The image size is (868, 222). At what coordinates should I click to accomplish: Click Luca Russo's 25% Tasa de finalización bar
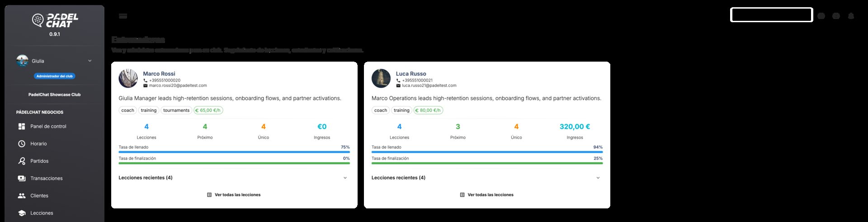(x=487, y=163)
